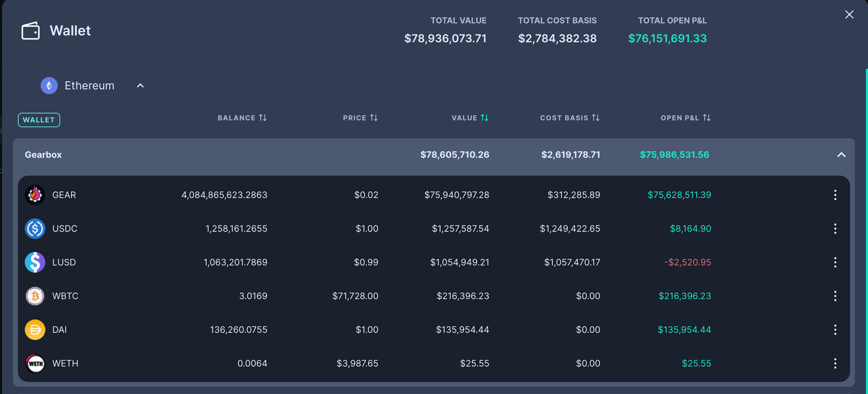Collapse the Ethereum network section
The height and width of the screenshot is (394, 868).
[140, 85]
